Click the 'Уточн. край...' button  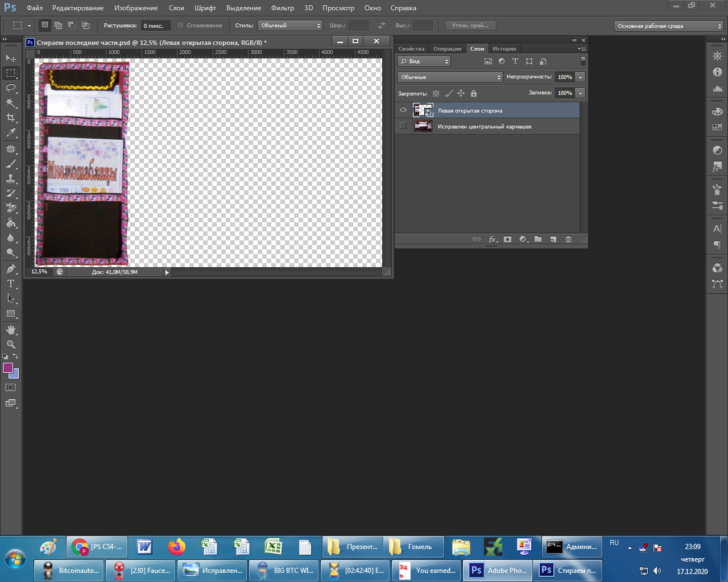471,26
